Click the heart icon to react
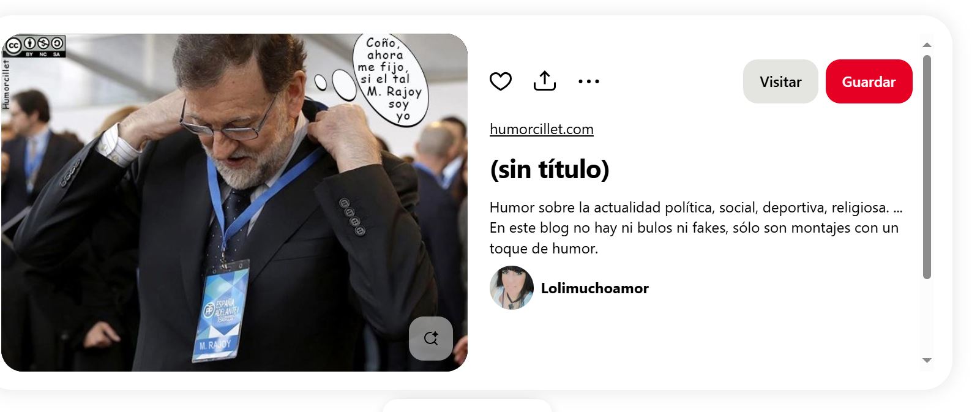Viewport: 980px width, 412px height. (x=500, y=81)
